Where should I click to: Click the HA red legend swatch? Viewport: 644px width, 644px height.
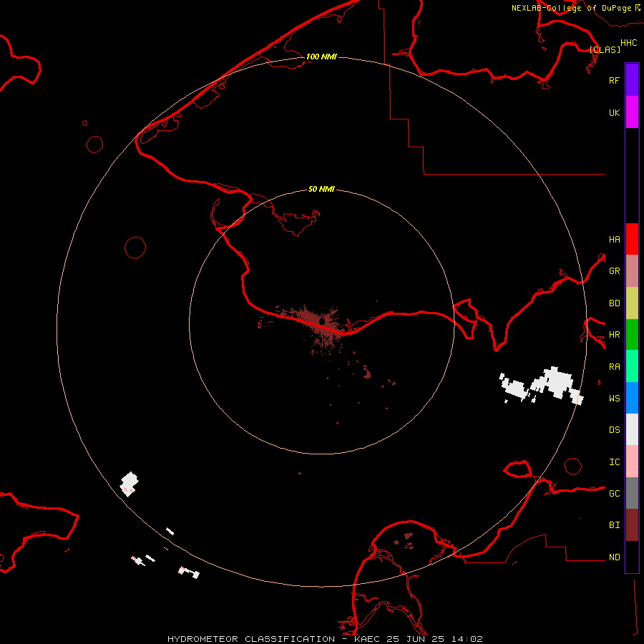pos(632,239)
